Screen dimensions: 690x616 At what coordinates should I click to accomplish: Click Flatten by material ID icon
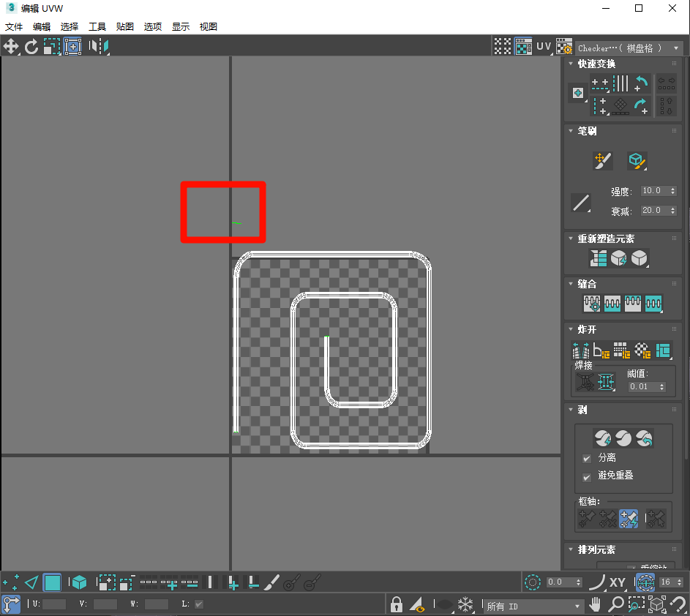tap(642, 350)
